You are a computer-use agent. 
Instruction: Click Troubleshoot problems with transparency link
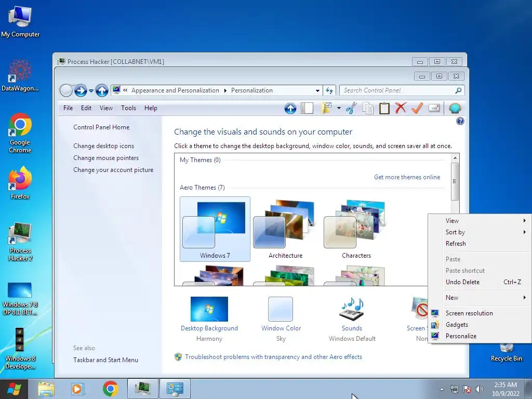click(x=273, y=357)
